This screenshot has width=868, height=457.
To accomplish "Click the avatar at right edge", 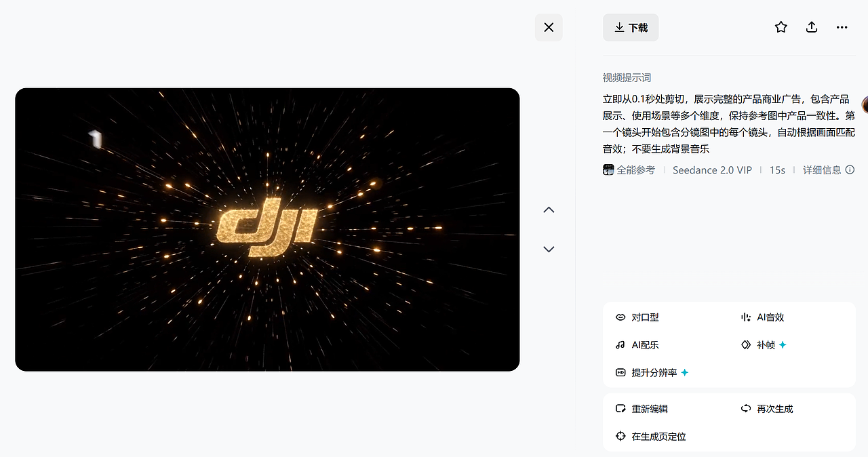I will tap(865, 104).
